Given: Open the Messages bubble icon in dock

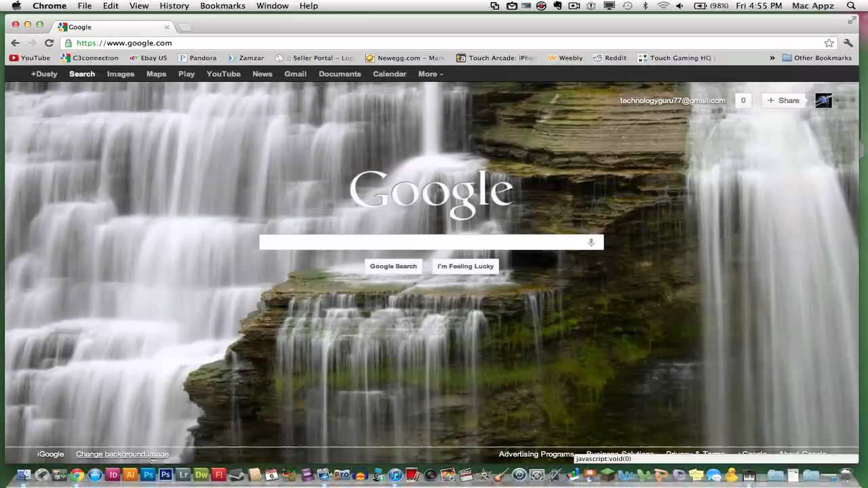Looking at the screenshot, I should click(713, 475).
